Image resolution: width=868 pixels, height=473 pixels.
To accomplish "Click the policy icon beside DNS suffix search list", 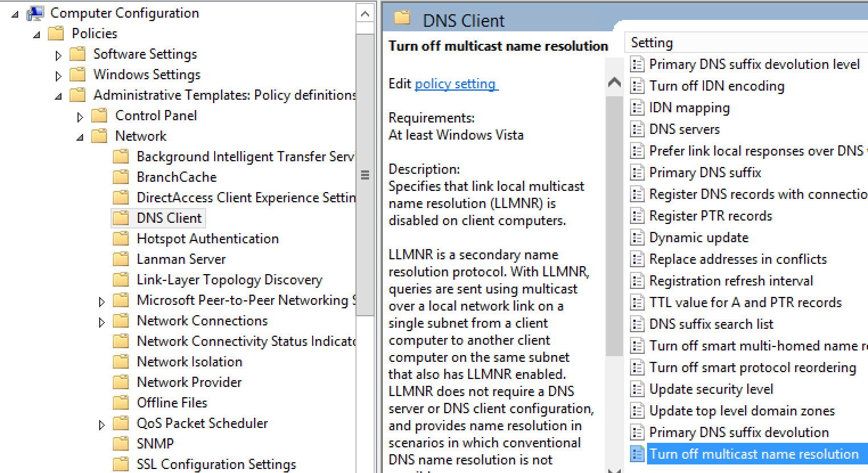I will [x=637, y=324].
